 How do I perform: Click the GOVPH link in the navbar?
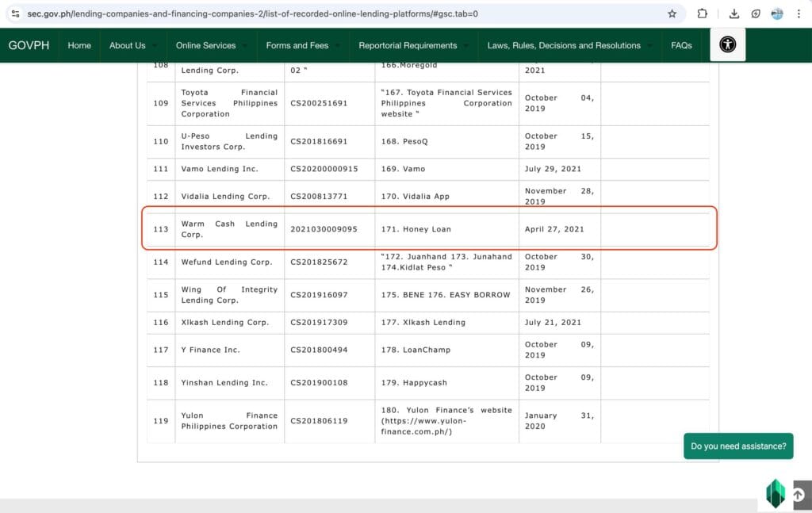[29, 45]
